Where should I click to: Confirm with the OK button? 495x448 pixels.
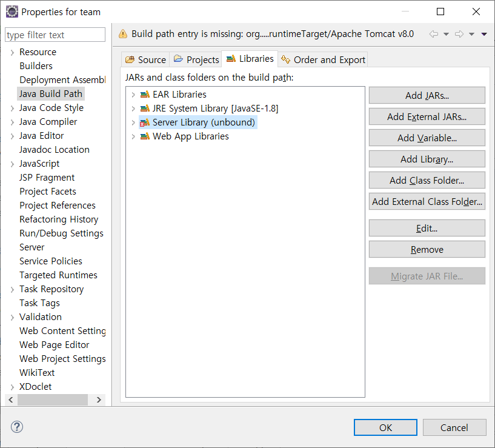(385, 427)
